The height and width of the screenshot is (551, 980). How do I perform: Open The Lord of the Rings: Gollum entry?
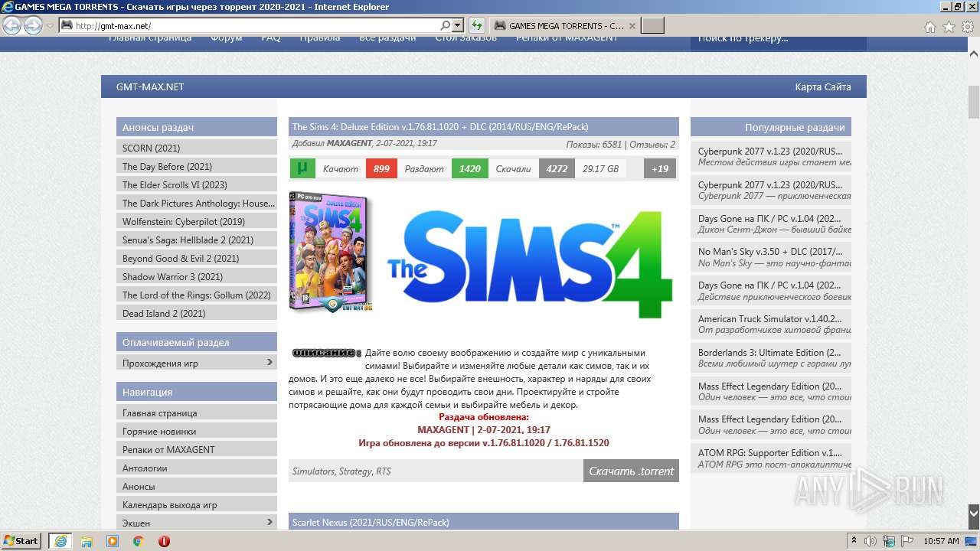point(197,295)
